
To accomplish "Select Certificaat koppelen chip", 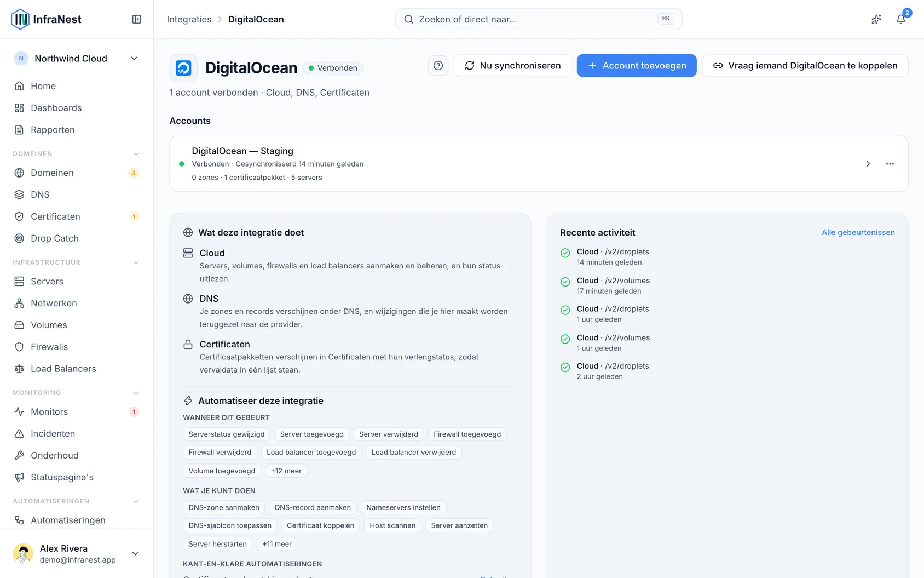I will click(321, 526).
